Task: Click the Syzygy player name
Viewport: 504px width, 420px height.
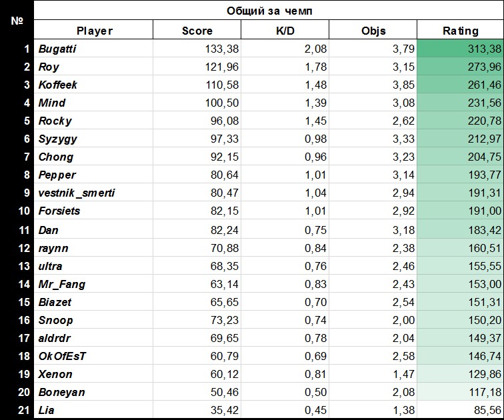Action: pos(58,139)
